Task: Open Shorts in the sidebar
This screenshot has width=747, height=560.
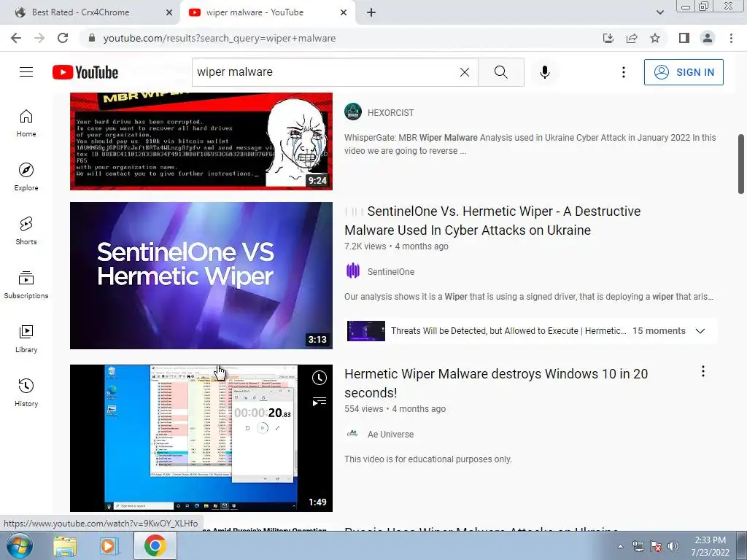Action: (26, 230)
